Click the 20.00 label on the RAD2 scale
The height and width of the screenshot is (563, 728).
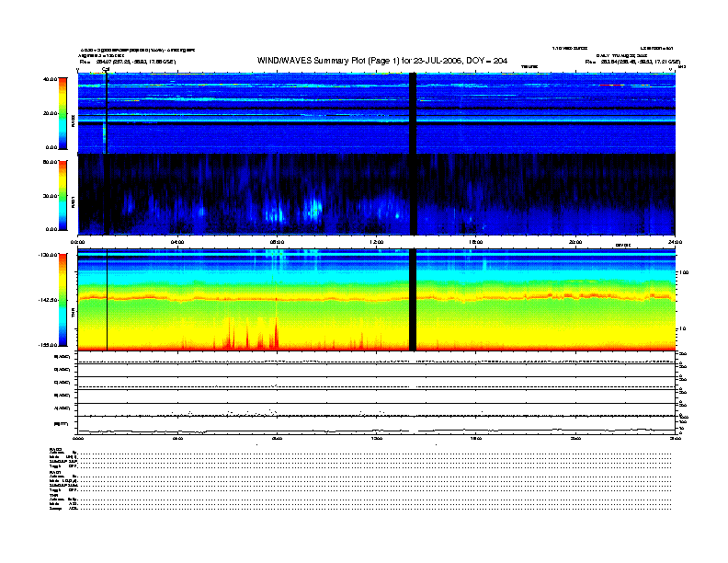51,113
